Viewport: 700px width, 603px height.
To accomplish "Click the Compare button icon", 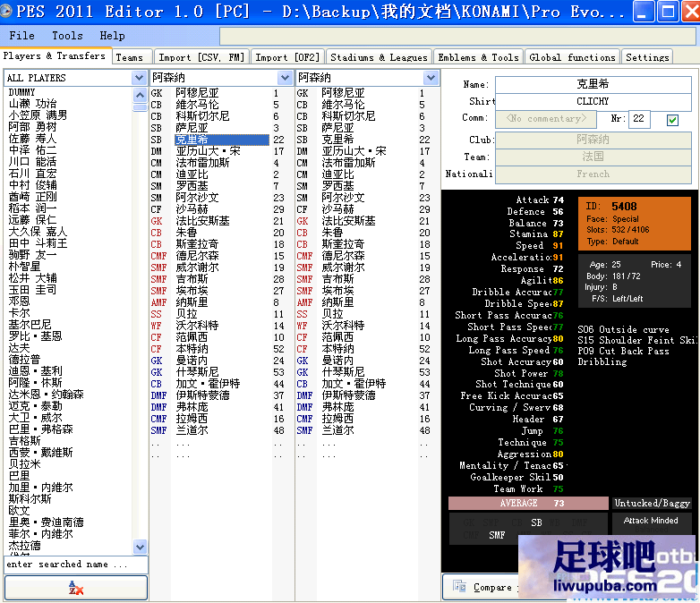I will click(459, 586).
